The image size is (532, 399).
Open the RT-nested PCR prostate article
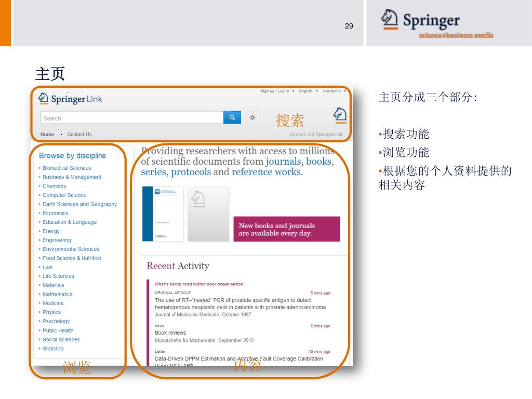[240, 303]
